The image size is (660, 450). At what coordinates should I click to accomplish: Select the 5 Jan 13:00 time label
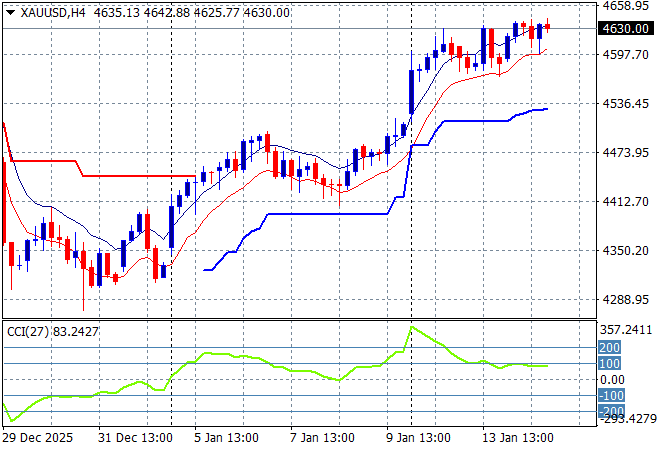click(x=226, y=438)
